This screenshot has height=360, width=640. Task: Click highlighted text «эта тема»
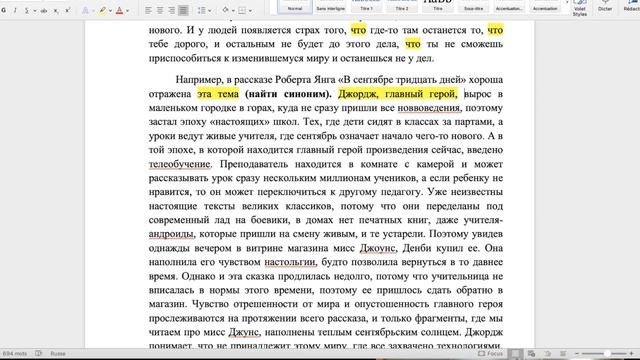[x=218, y=94]
